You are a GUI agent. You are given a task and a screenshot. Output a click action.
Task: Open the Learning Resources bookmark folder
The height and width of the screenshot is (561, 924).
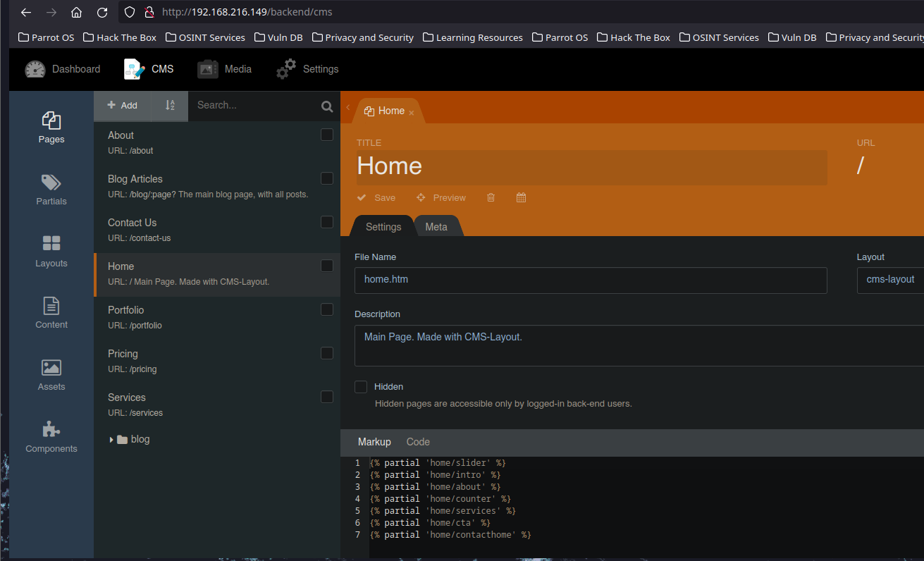pyautogui.click(x=473, y=37)
